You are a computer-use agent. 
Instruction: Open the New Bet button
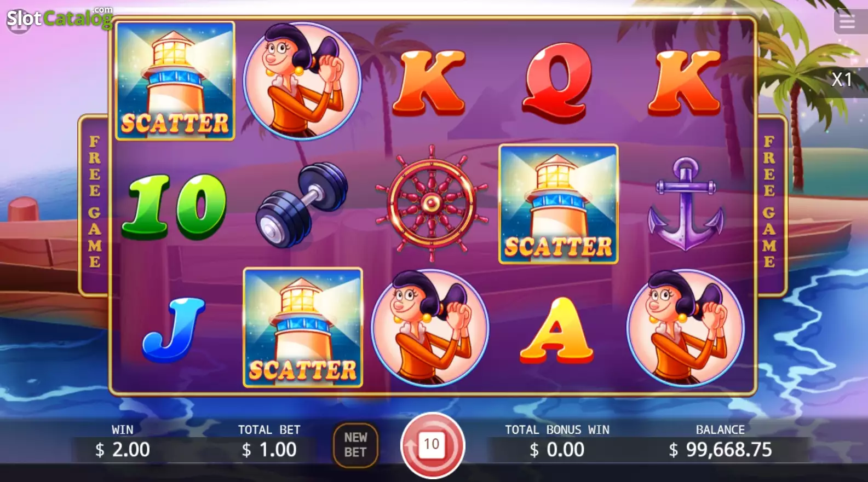(355, 445)
